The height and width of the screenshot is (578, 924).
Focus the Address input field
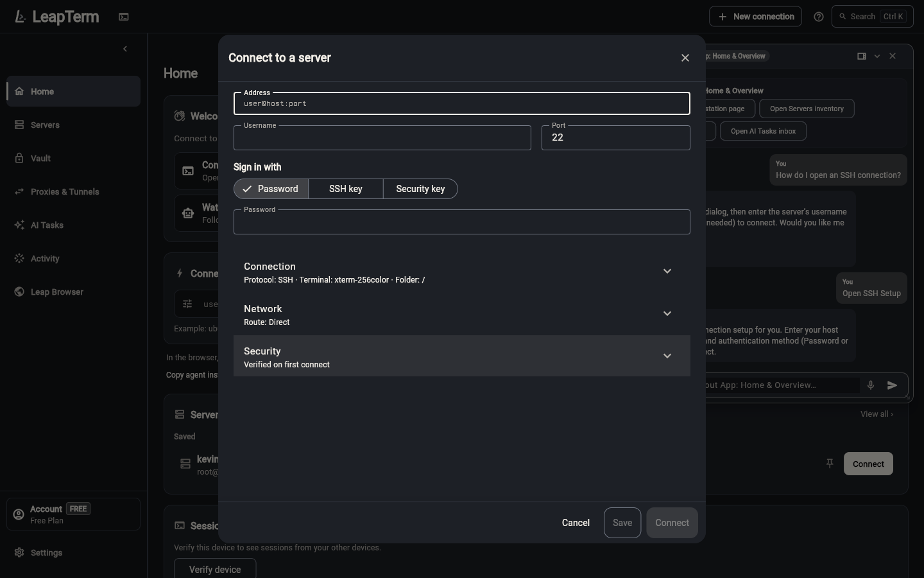[462, 103]
